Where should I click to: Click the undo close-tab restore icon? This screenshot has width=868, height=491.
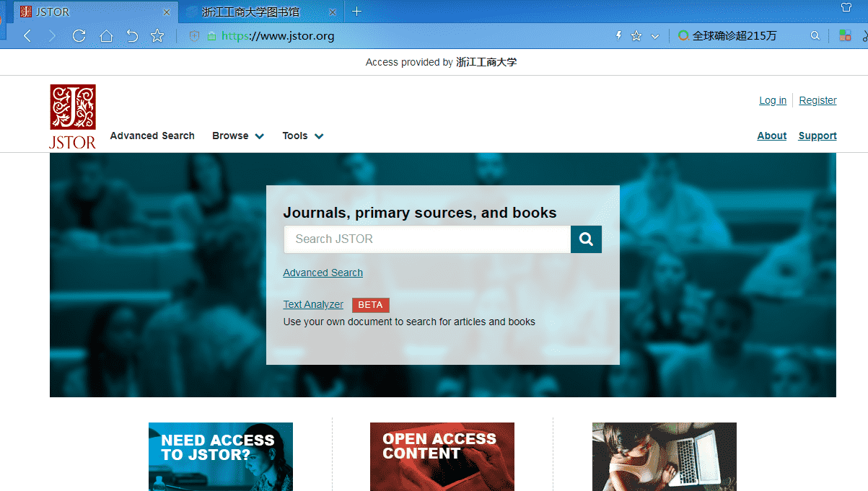(x=132, y=36)
